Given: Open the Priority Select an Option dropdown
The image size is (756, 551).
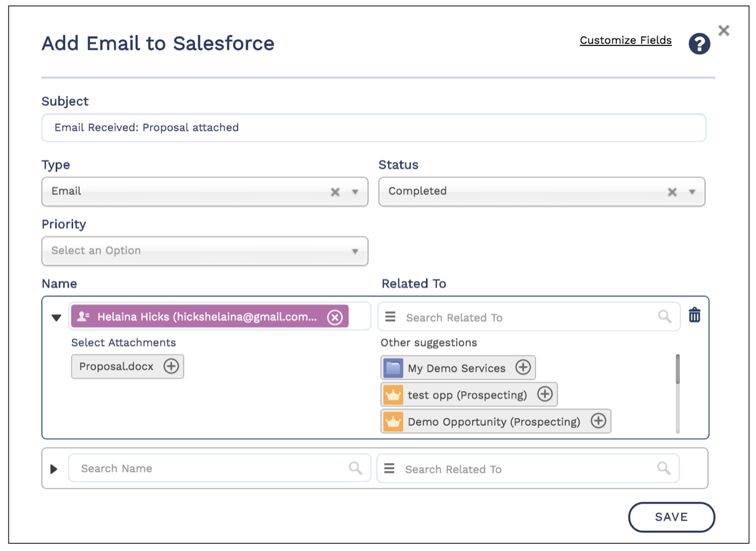Looking at the screenshot, I should pos(205,251).
